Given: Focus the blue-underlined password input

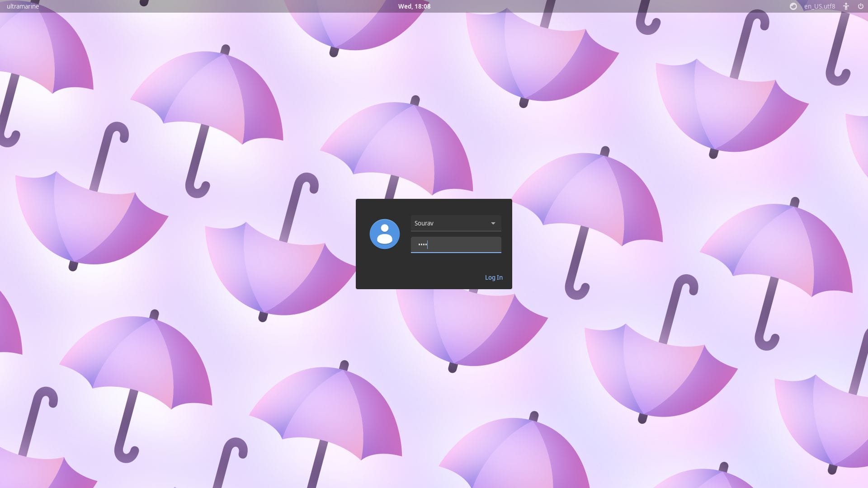Looking at the screenshot, I should point(456,244).
